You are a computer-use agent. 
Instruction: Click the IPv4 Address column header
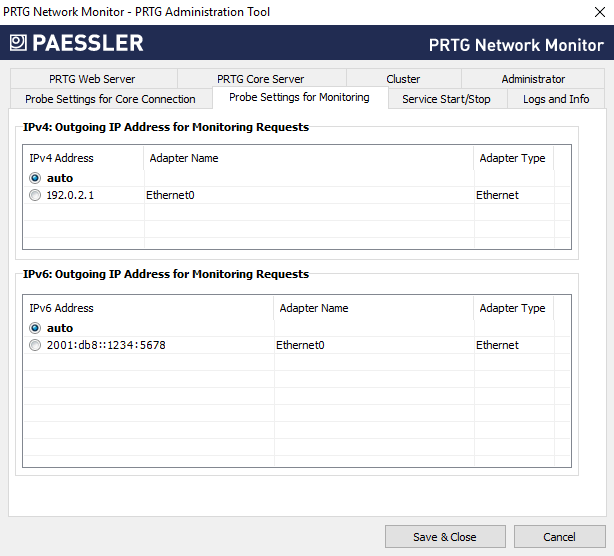pyautogui.click(x=62, y=158)
